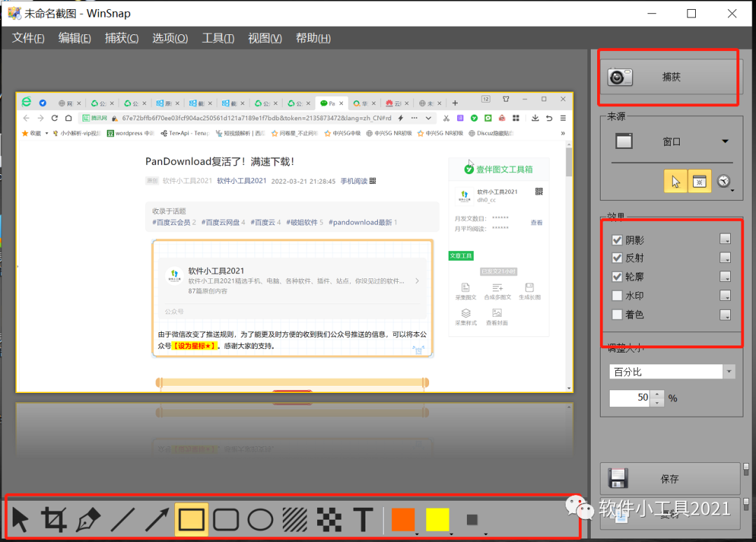Open the 工具(T) menu
The width and height of the screenshot is (756, 542).
coord(218,38)
